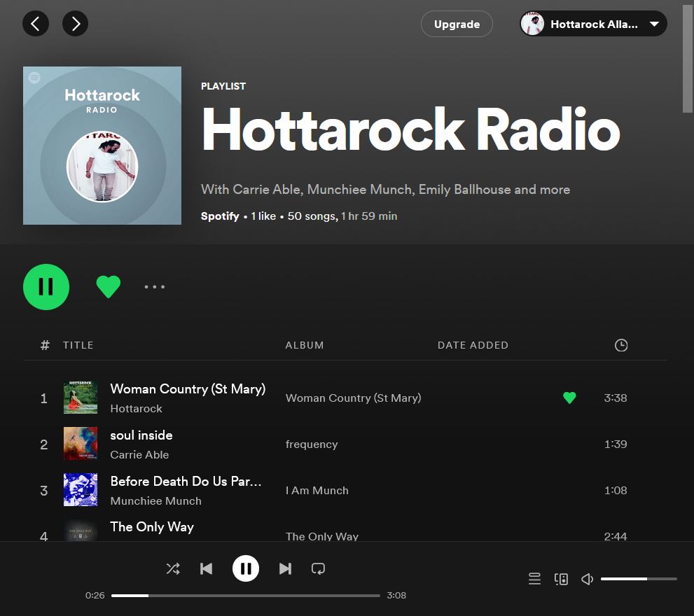Click the profile avatar in the account menu
The height and width of the screenshot is (616, 694).
click(x=532, y=24)
